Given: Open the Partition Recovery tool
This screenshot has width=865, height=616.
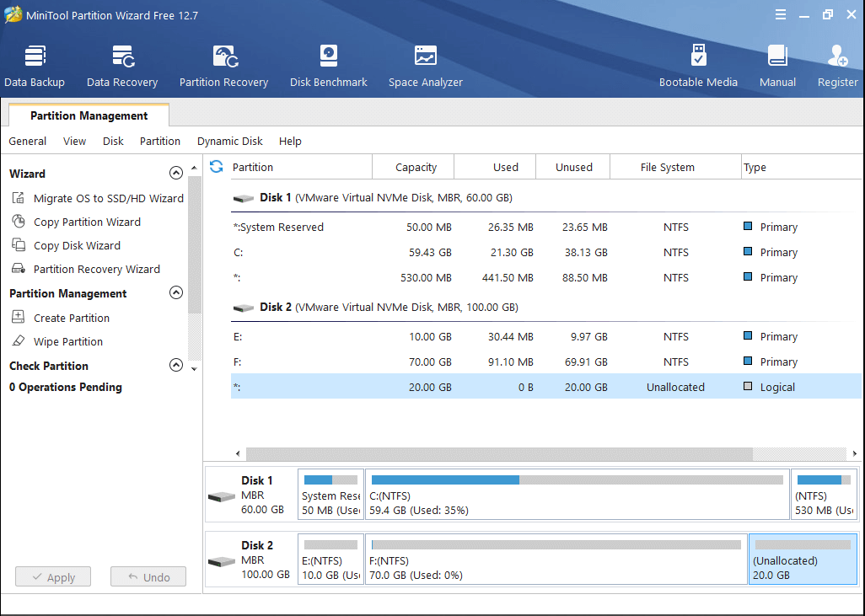Looking at the screenshot, I should pyautogui.click(x=223, y=67).
